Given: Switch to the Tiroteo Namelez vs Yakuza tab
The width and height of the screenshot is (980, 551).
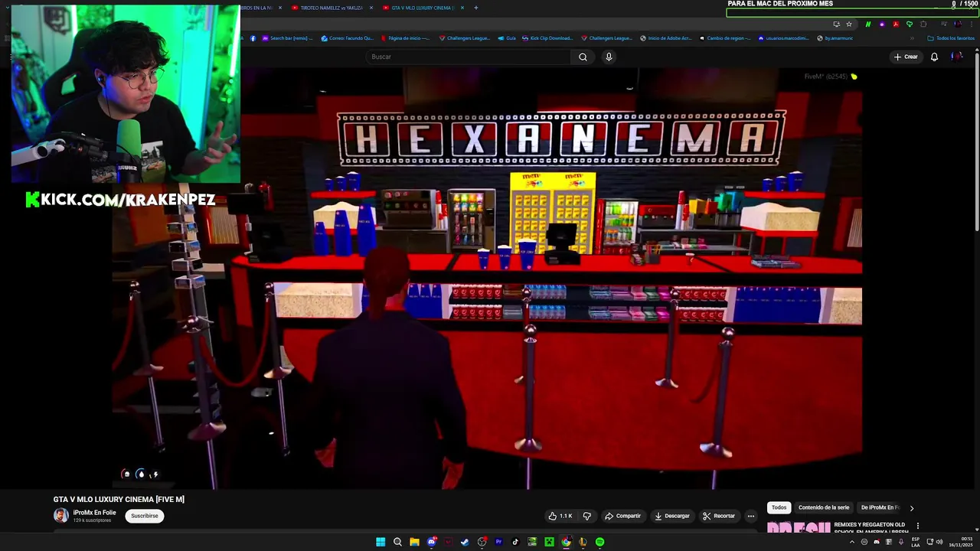Looking at the screenshot, I should (x=330, y=8).
